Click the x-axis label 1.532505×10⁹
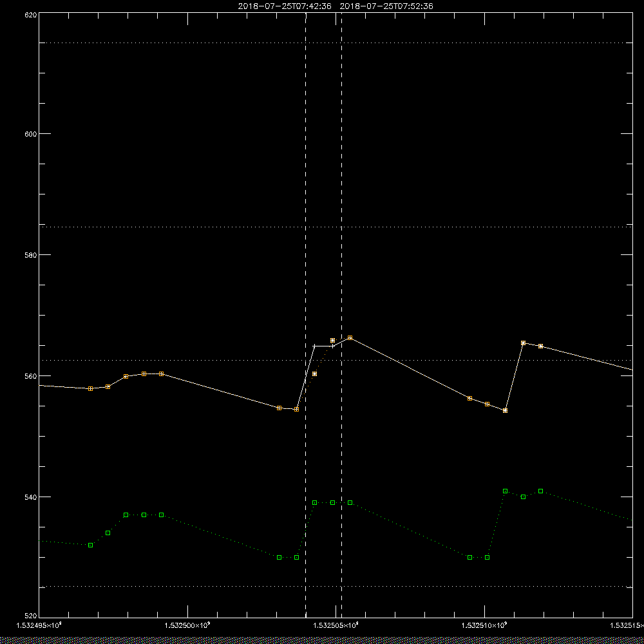The width and height of the screenshot is (644, 644). (336, 625)
